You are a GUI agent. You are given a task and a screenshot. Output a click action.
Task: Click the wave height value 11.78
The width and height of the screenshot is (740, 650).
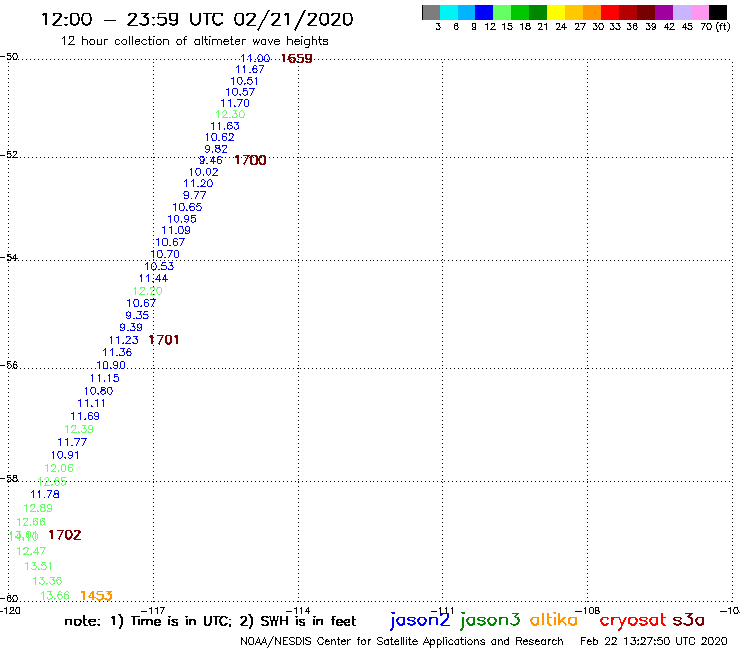click(x=45, y=495)
